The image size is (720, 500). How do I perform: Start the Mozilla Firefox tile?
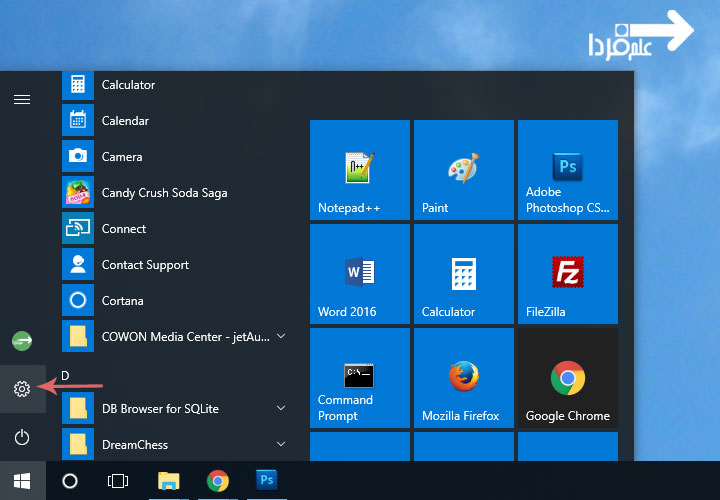click(x=464, y=378)
